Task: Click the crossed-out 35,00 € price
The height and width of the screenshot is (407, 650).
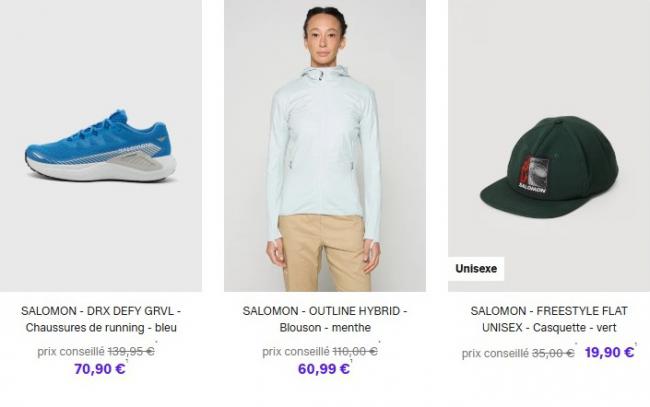Action: [553, 353]
